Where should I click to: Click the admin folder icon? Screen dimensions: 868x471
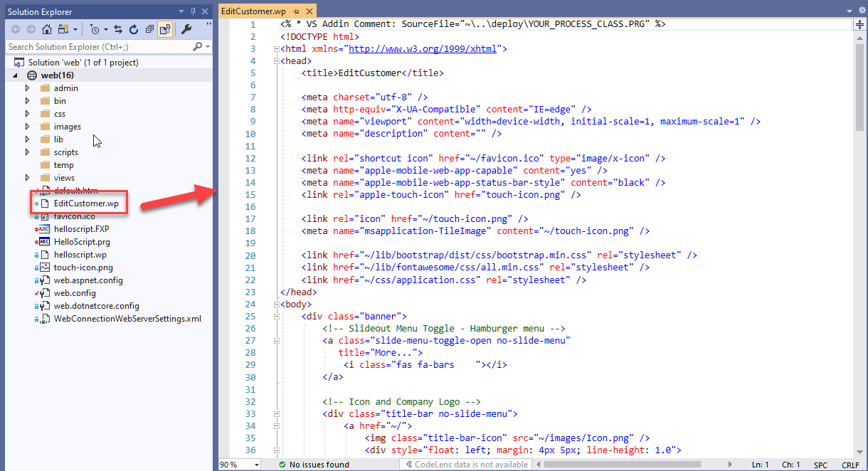point(45,88)
